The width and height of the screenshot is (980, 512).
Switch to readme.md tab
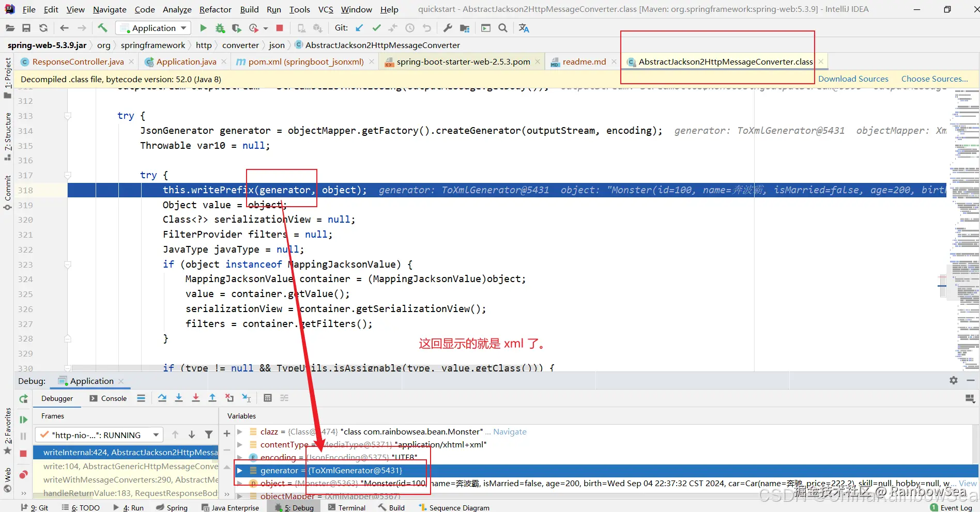584,61
